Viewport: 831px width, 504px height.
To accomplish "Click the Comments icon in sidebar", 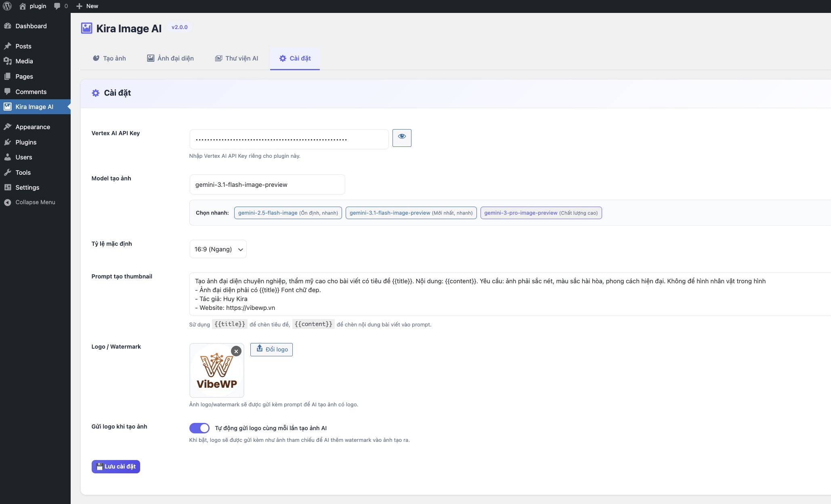I will 7,92.
